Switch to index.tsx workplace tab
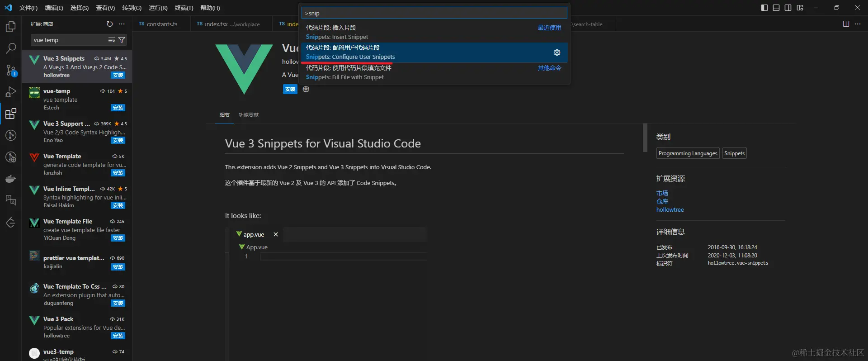Screen dimensions: 868x361 231,24
